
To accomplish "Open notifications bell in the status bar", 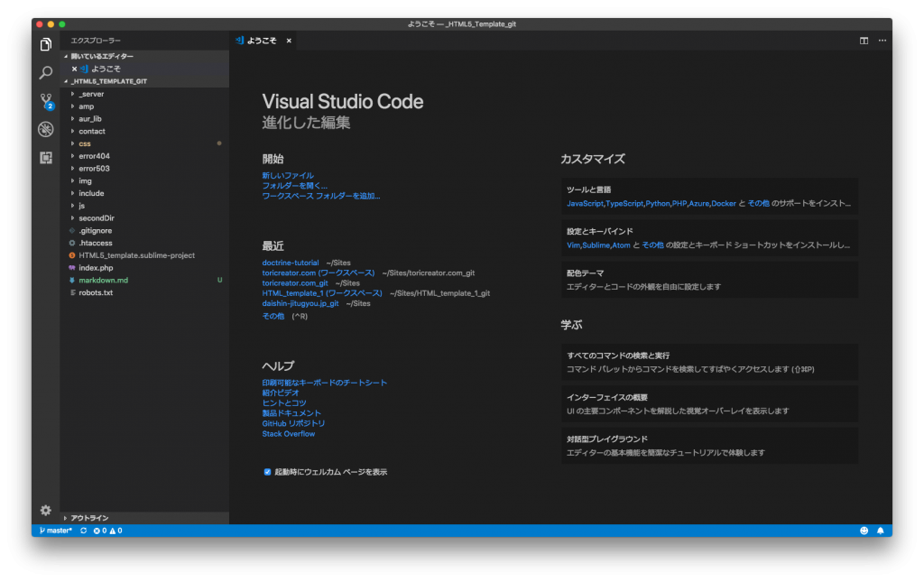I will tap(881, 531).
